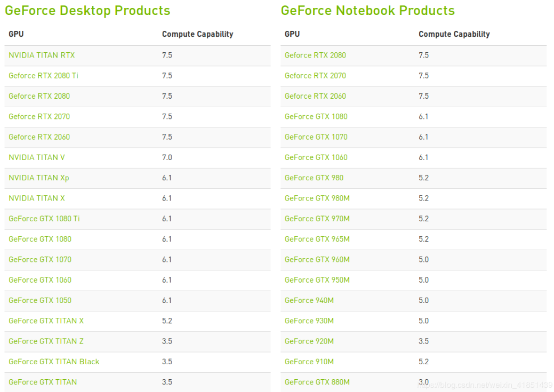The image size is (554, 392).
Task: Open the GeForce 930M link
Action: click(309, 321)
